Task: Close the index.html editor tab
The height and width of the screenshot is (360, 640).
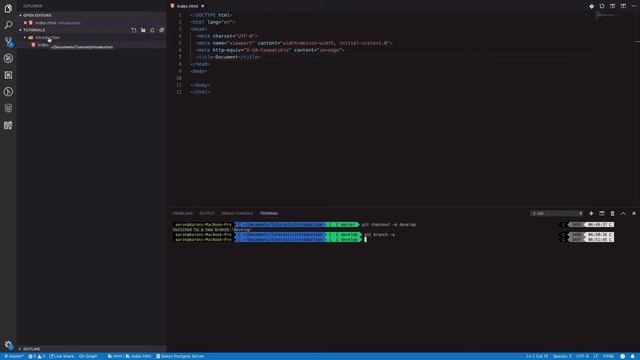Action: tap(202, 6)
